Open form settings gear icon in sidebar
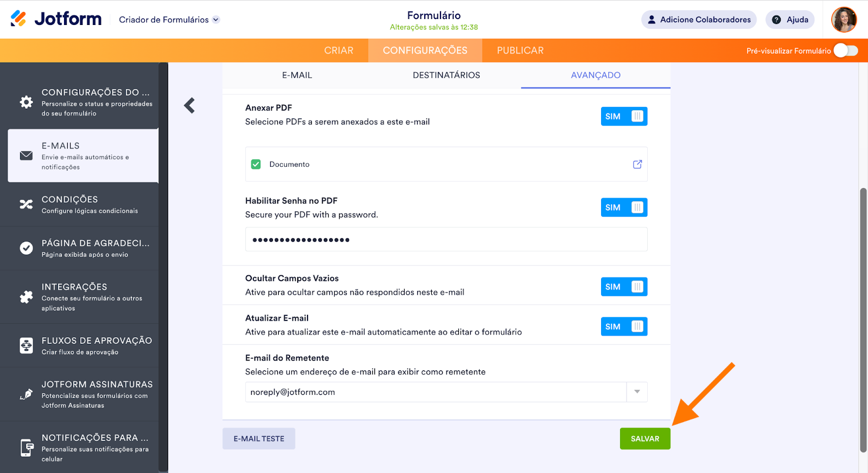Screen dimensions: 868x473 pos(26,102)
